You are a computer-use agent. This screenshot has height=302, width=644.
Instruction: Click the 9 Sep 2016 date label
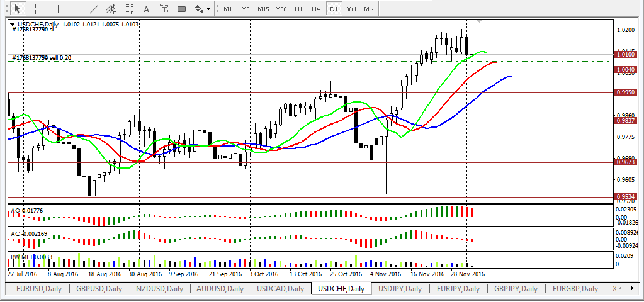coord(184,274)
